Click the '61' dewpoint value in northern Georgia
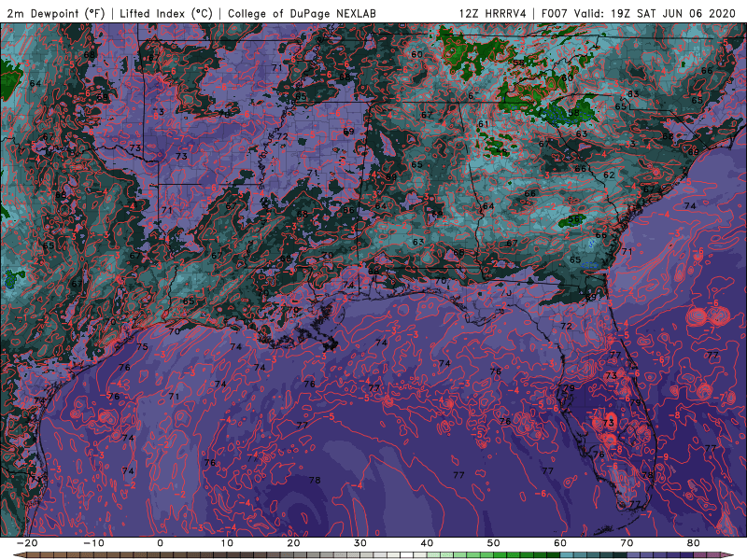 point(484,124)
